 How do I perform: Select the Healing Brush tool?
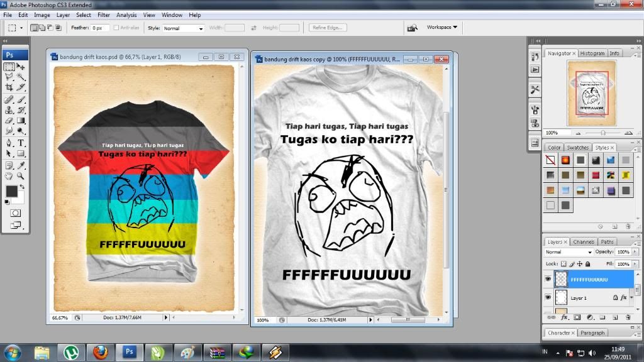(x=9, y=99)
